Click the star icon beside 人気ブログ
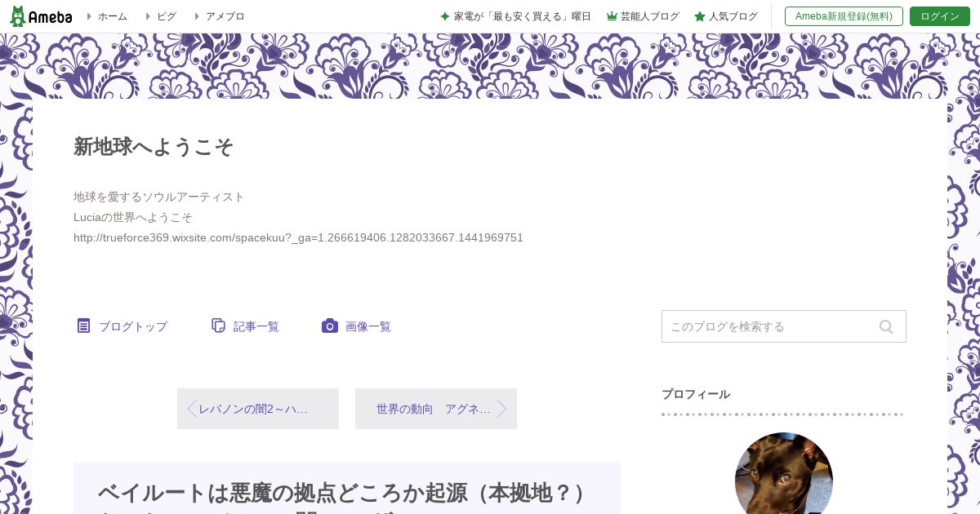The width and height of the screenshot is (980, 514). [x=700, y=16]
